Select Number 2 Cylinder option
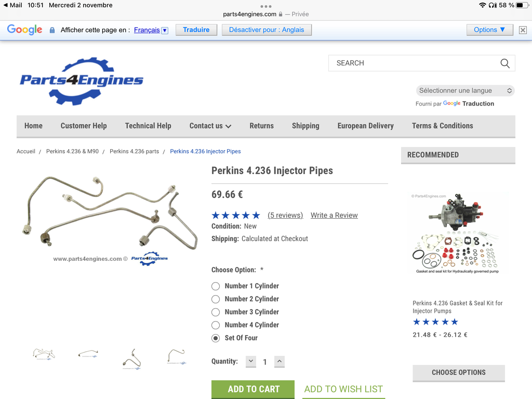 click(x=216, y=299)
